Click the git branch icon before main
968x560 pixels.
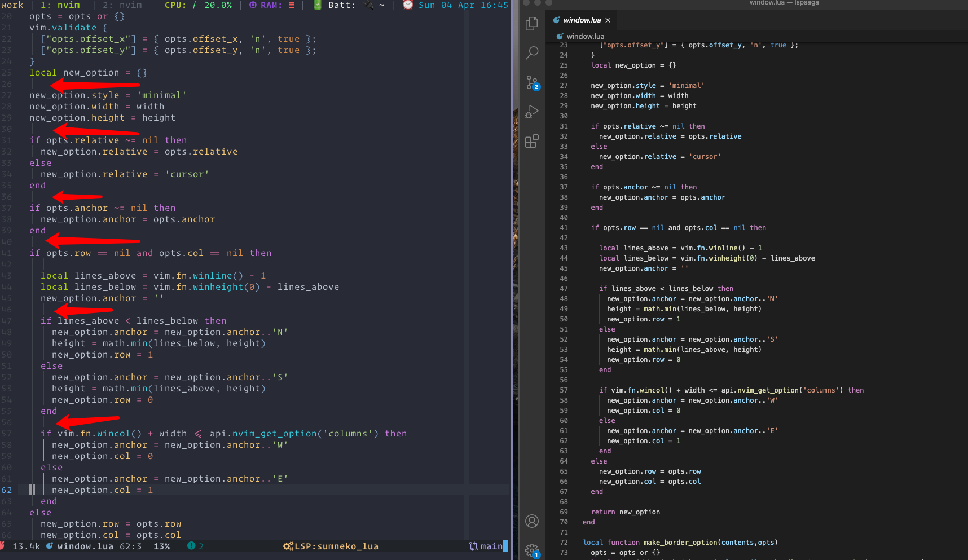click(x=473, y=546)
